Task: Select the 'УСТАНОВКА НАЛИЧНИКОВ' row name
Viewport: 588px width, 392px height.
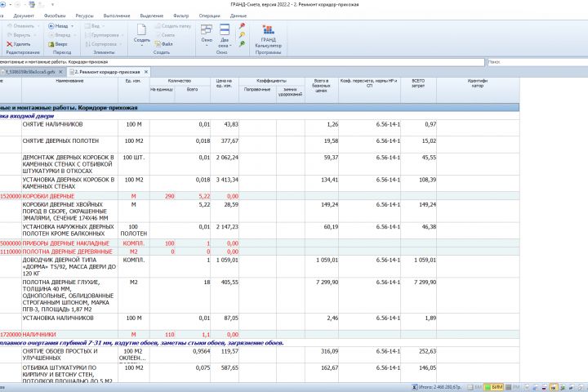Action: 58,318
